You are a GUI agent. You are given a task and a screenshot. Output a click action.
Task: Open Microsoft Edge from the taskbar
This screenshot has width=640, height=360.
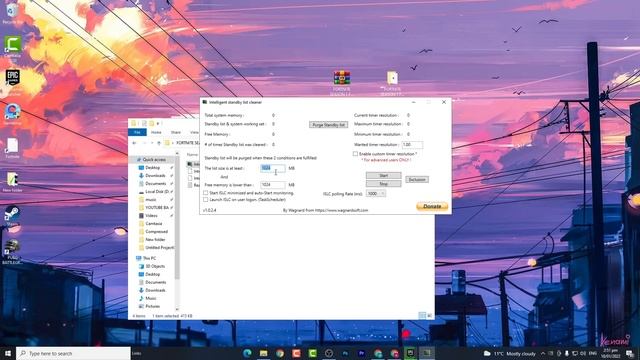click(x=247, y=353)
